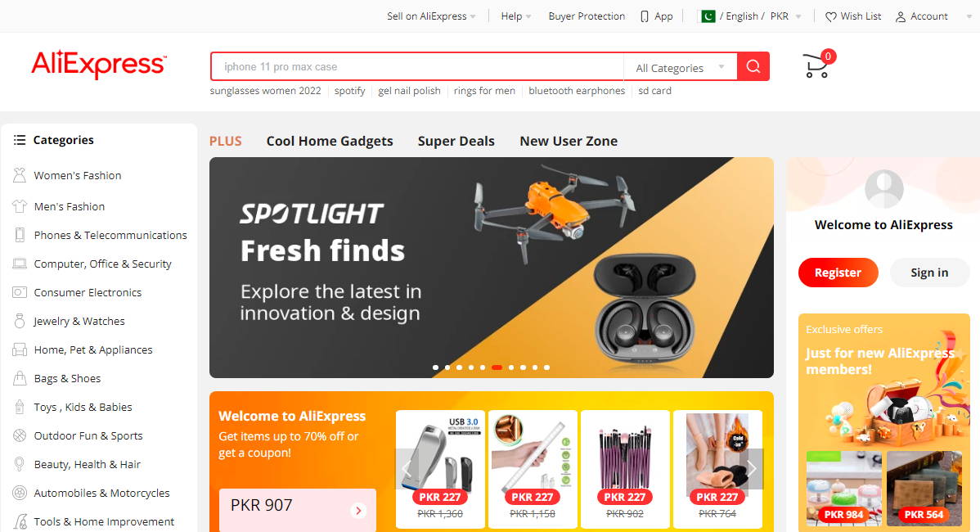Open the New User Zone tab
The image size is (980, 532).
569,142
